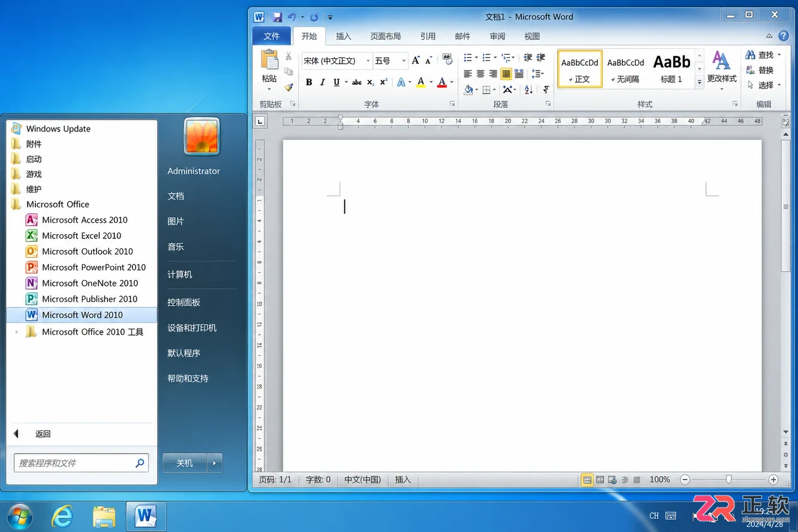The width and height of the screenshot is (798, 532).
Task: Open 控制面板 from Start menu
Action: point(184,303)
